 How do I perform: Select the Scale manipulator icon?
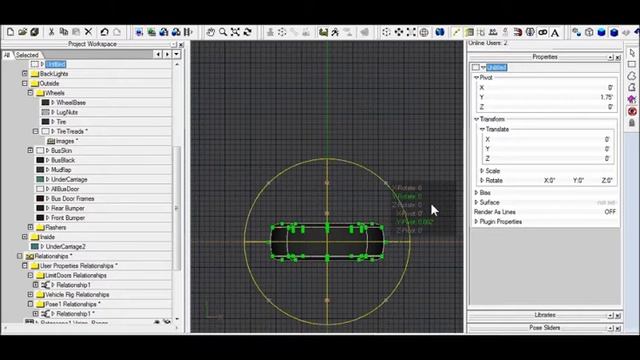(x=411, y=32)
